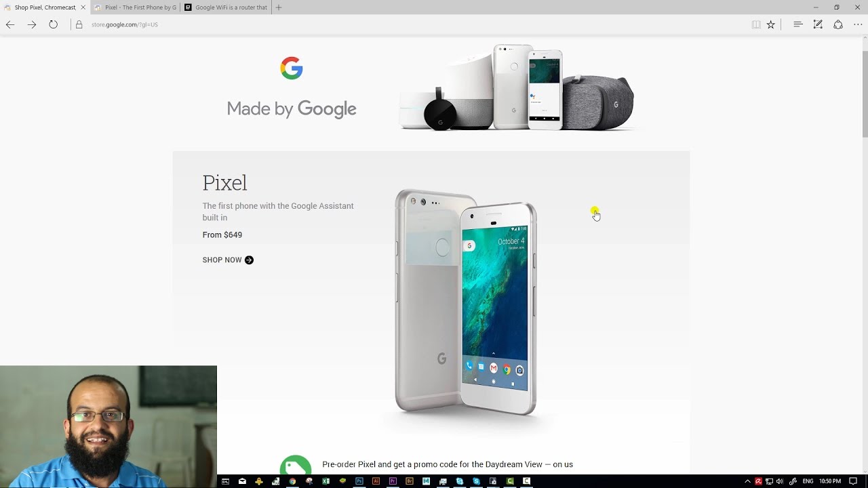Open reading view from address bar
868x488 pixels.
click(756, 24)
